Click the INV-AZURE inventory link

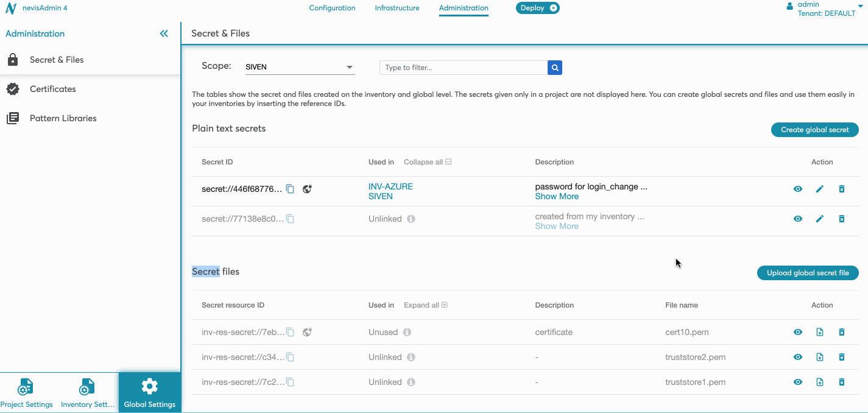[390, 186]
